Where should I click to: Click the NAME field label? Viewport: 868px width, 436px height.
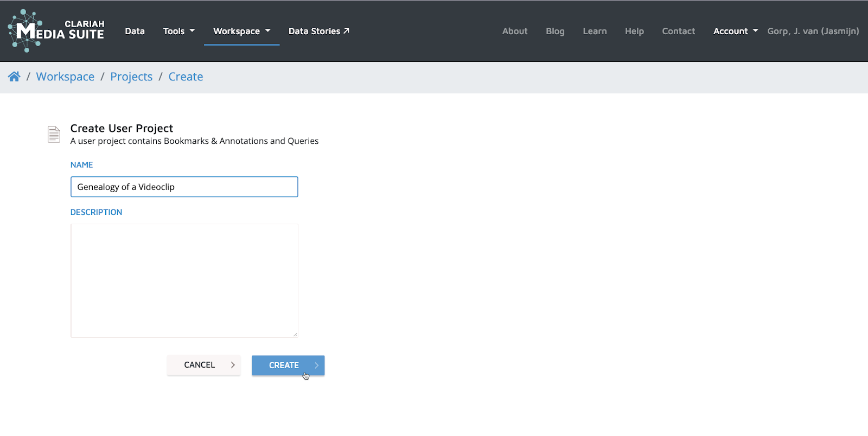81,165
